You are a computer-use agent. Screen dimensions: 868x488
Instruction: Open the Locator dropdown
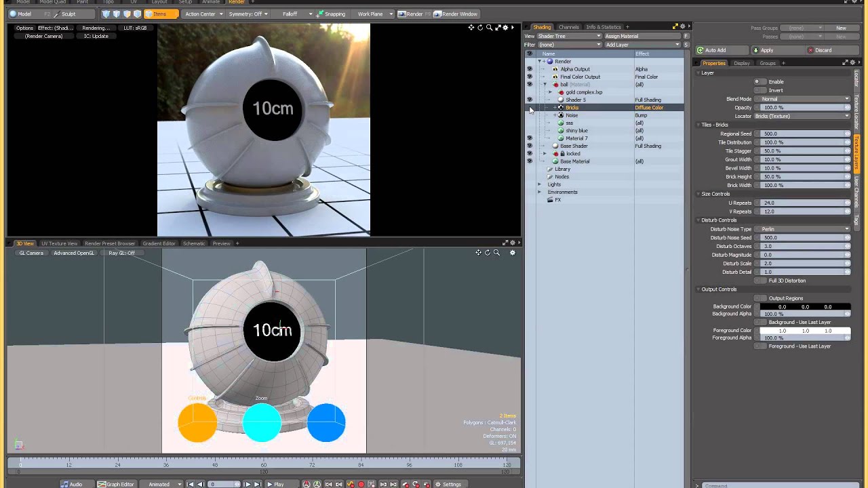click(x=802, y=116)
